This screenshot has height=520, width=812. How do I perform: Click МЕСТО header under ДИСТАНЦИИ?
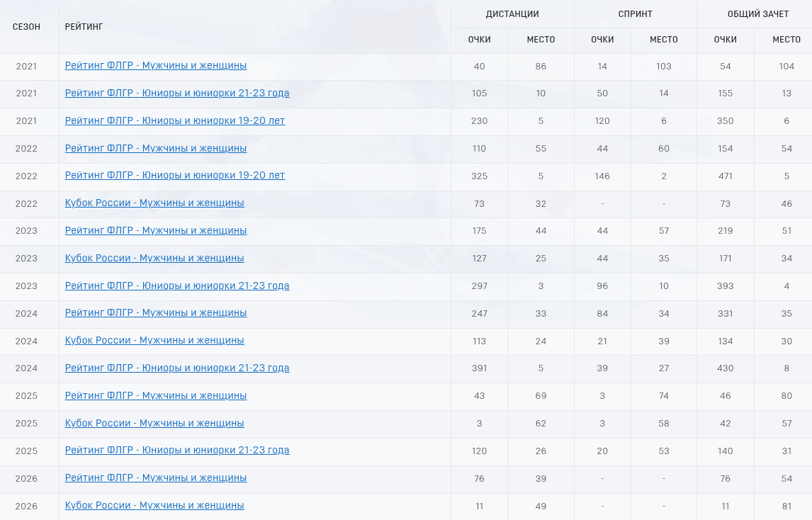(x=541, y=40)
